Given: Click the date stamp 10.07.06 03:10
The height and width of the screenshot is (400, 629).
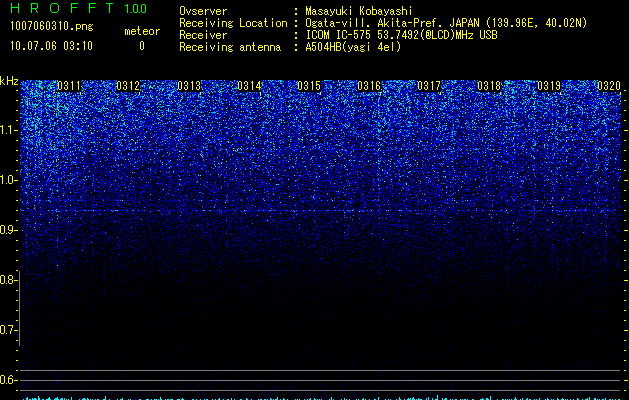Looking at the screenshot, I should point(51,46).
